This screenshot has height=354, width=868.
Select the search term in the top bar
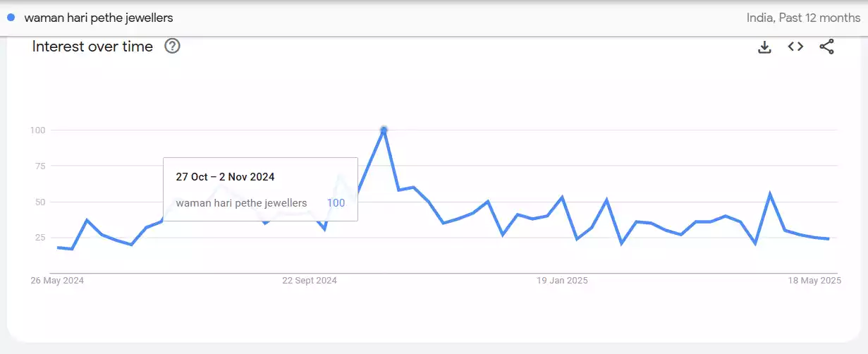pos(99,18)
